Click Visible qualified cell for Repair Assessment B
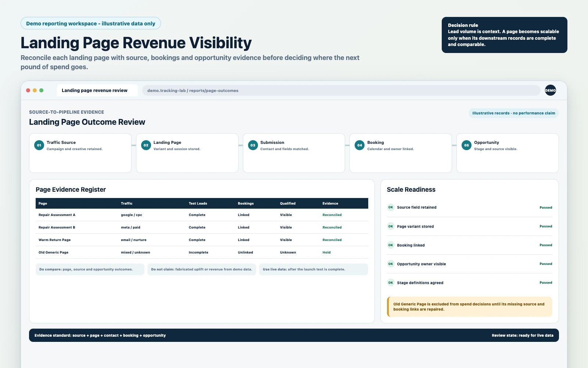The width and height of the screenshot is (588, 368). click(286, 227)
